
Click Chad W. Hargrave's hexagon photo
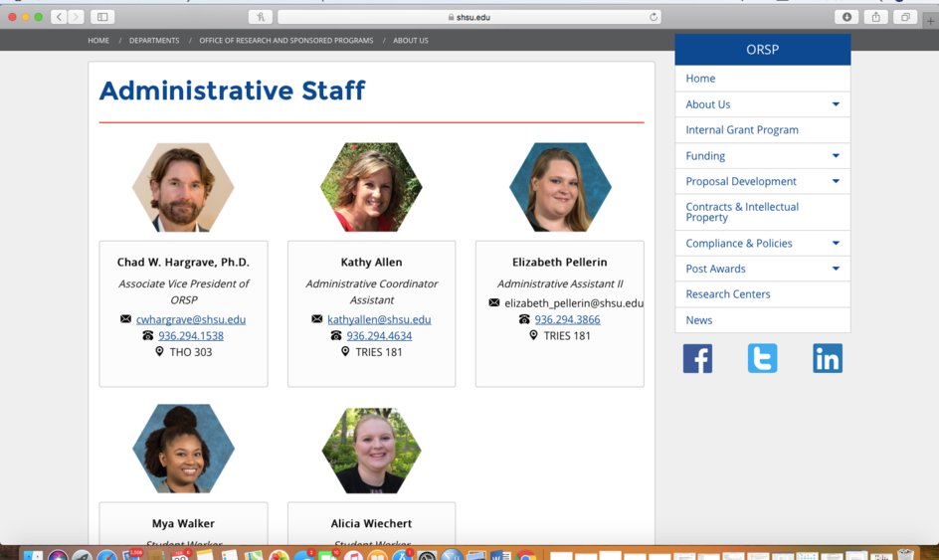[183, 187]
